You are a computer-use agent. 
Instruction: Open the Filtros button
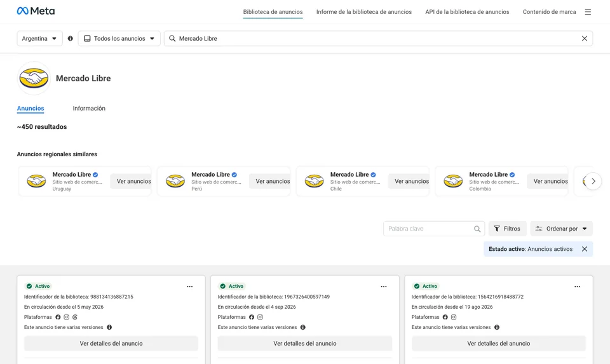(x=507, y=229)
